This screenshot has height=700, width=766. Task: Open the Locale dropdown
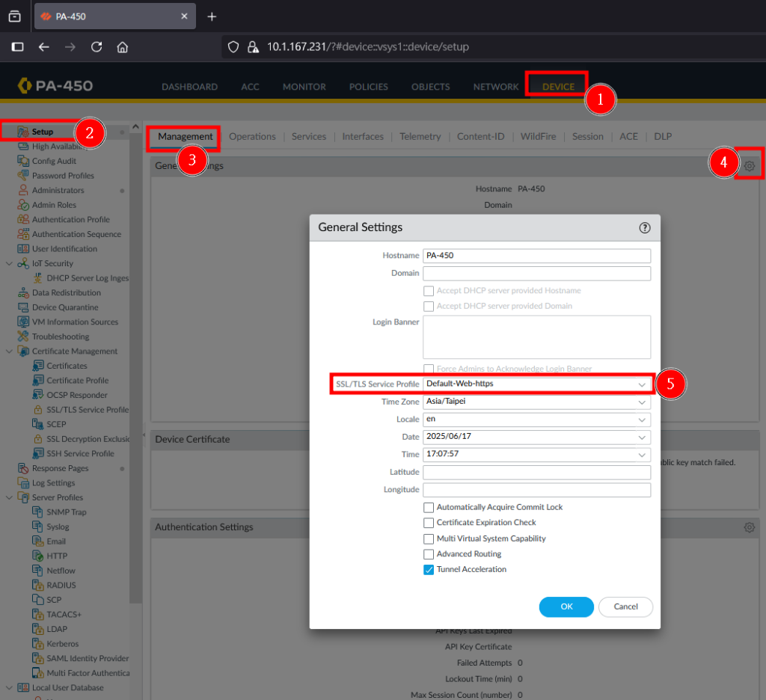pos(642,420)
